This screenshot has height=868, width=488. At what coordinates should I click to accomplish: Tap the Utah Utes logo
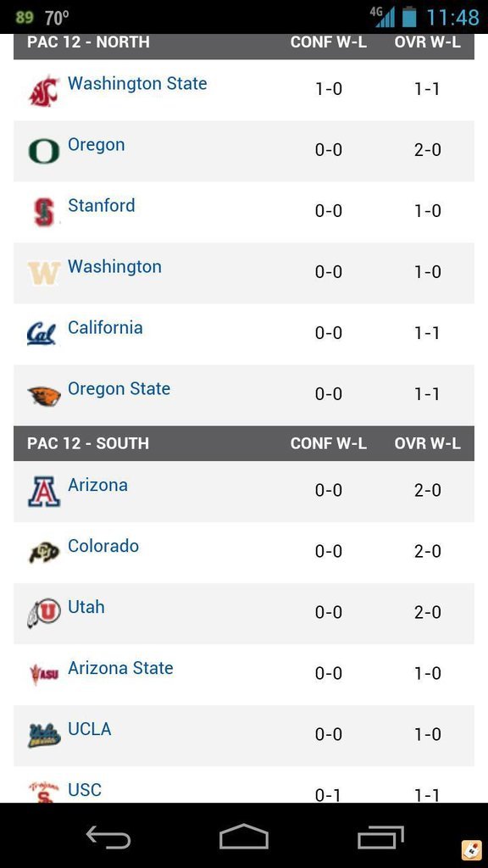tap(44, 614)
